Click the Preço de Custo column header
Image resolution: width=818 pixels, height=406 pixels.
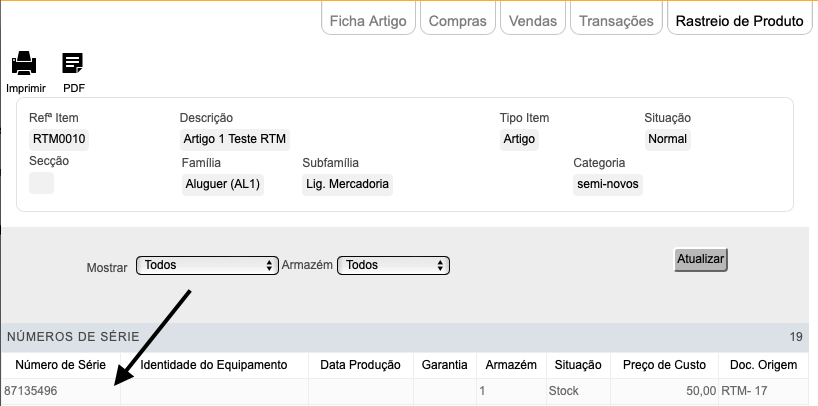[x=664, y=365]
